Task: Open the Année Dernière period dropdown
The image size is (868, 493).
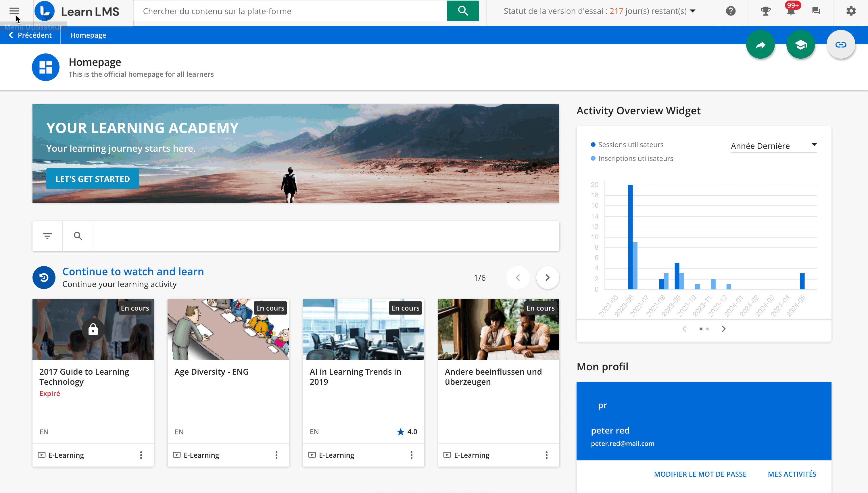Action: tap(774, 146)
